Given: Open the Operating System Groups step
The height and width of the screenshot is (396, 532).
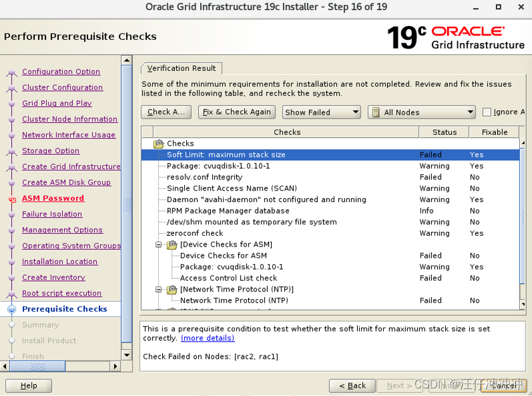Looking at the screenshot, I should [71, 246].
